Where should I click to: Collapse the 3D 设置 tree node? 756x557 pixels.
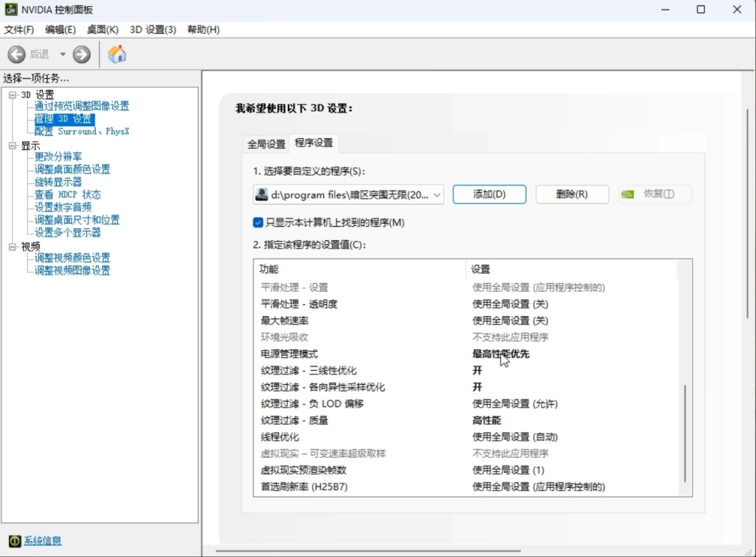[x=13, y=95]
